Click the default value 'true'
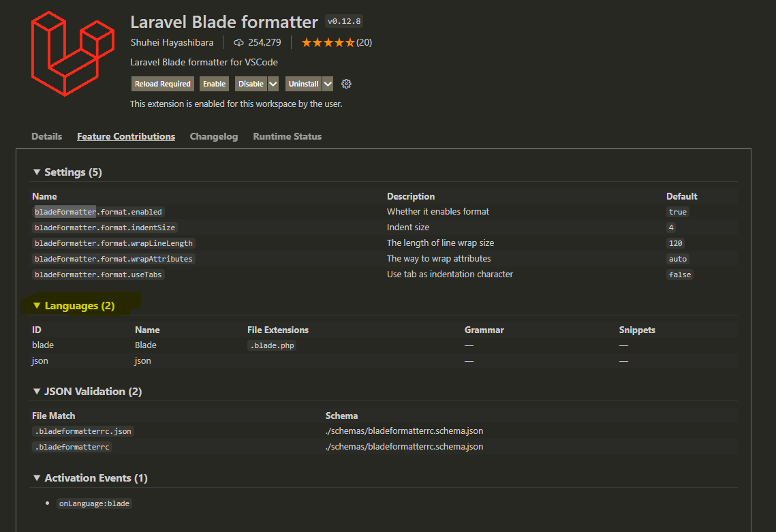The width and height of the screenshot is (776, 532). [x=678, y=212]
